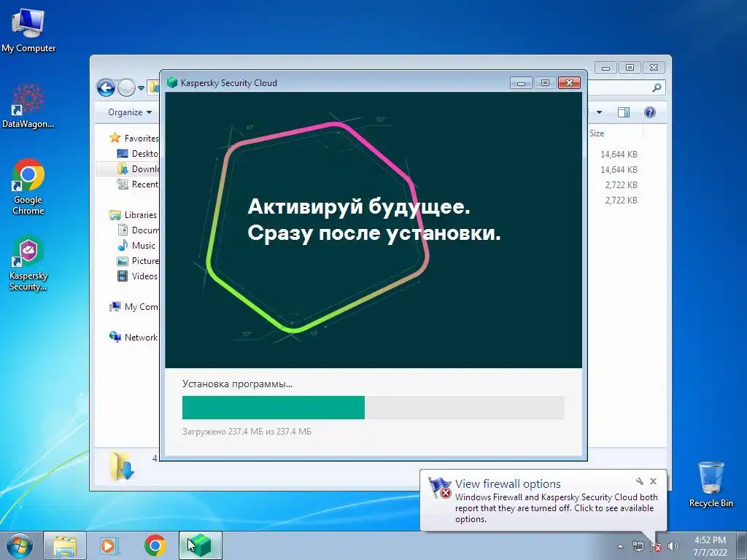Open Chrome from the taskbar
The width and height of the screenshot is (747, 560).
[x=155, y=545]
